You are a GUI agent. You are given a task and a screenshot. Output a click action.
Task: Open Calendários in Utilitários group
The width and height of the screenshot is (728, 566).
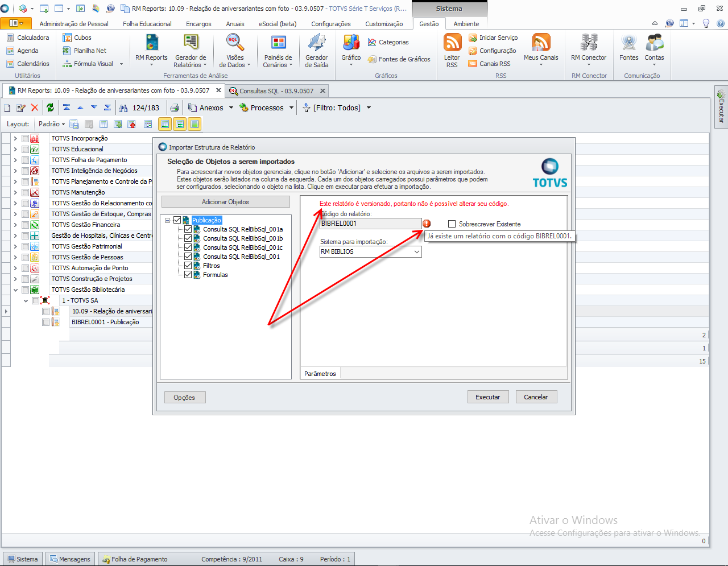[28, 64]
